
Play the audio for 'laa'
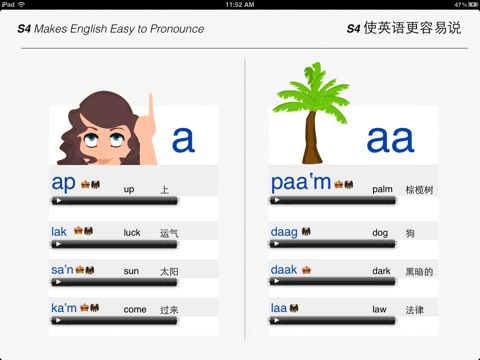coord(277,321)
